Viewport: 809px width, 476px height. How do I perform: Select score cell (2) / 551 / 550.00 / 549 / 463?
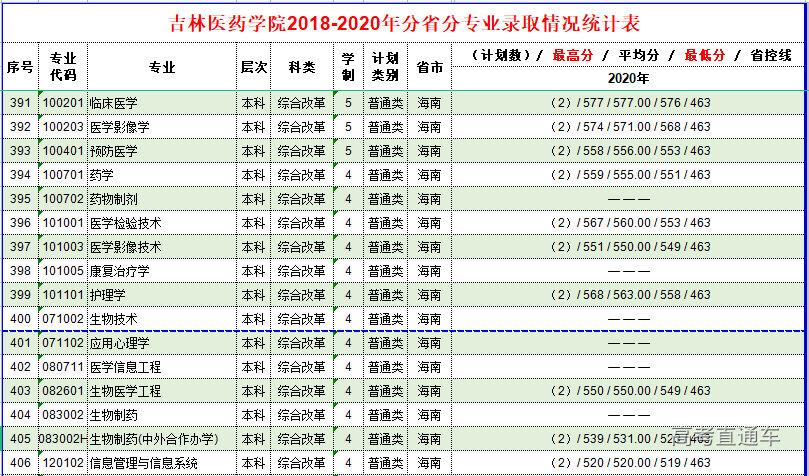tap(628, 247)
